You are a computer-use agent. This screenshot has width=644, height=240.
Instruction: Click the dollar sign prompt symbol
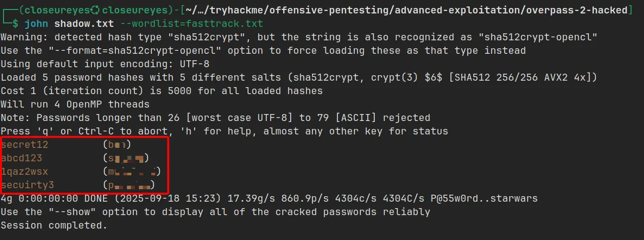[15, 23]
